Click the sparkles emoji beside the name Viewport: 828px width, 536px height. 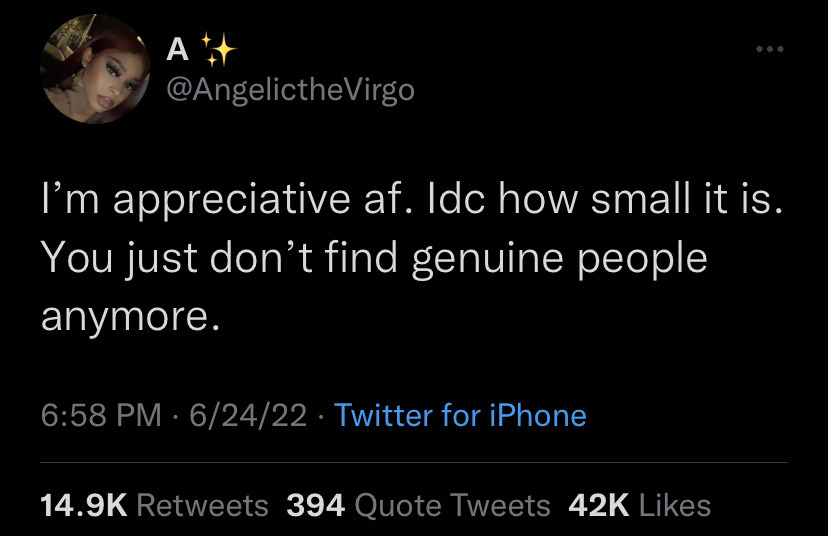tap(219, 50)
